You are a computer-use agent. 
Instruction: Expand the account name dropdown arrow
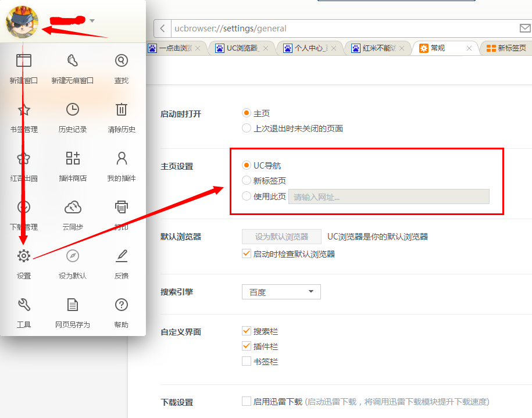(x=92, y=21)
